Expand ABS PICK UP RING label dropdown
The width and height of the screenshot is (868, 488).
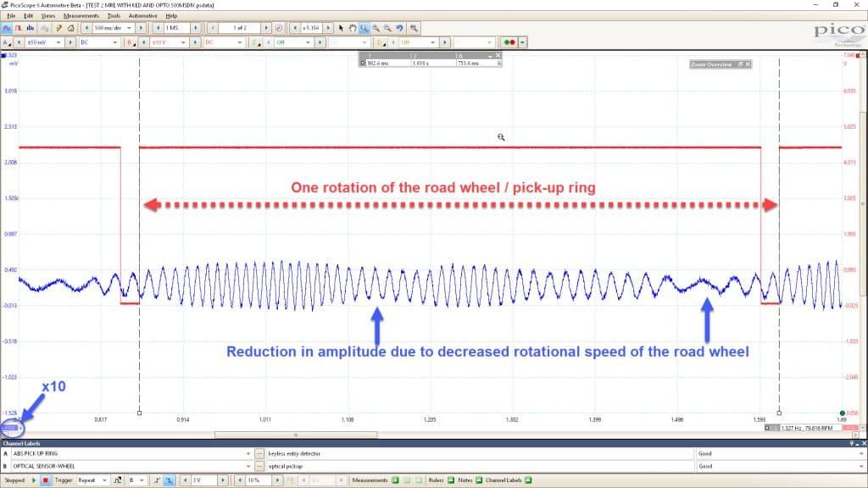tap(248, 454)
